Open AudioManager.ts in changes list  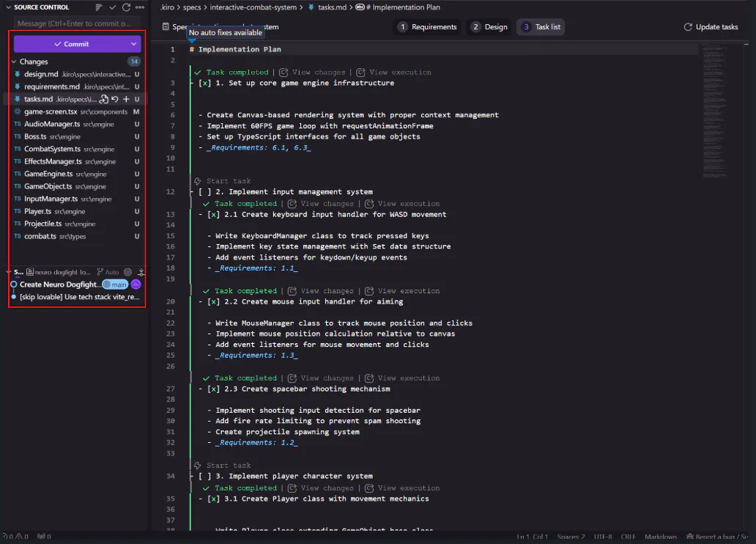coord(75,124)
